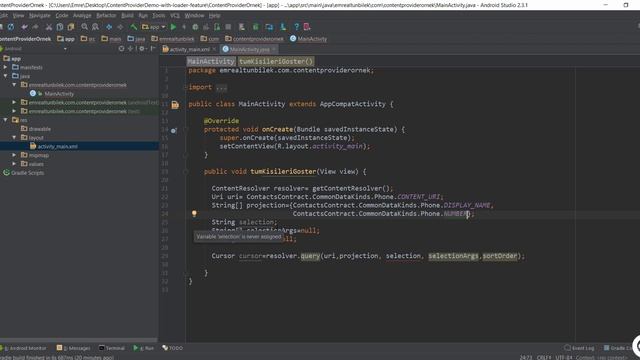This screenshot has width=640, height=360.
Task: Open the Event Log panel
Action: (x=579, y=348)
